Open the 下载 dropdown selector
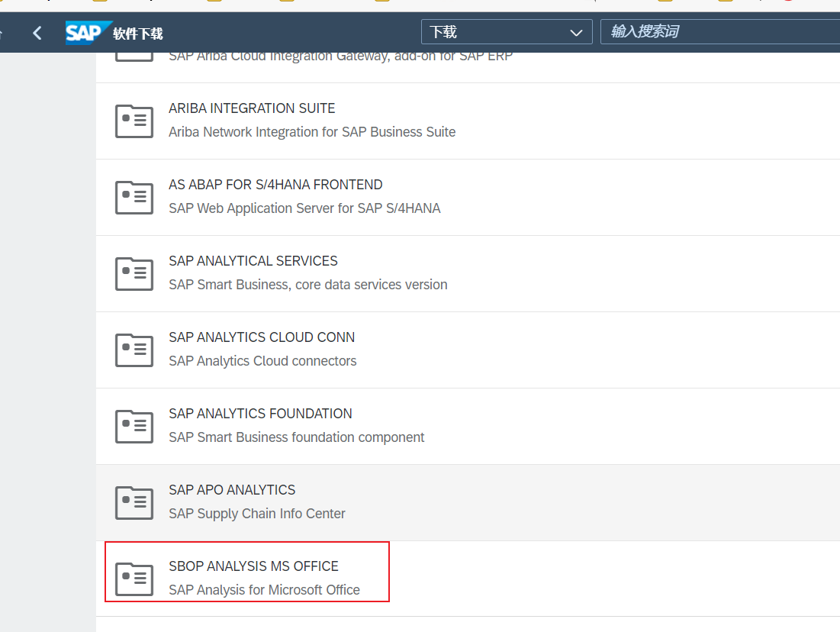The width and height of the screenshot is (840, 632). point(507,32)
